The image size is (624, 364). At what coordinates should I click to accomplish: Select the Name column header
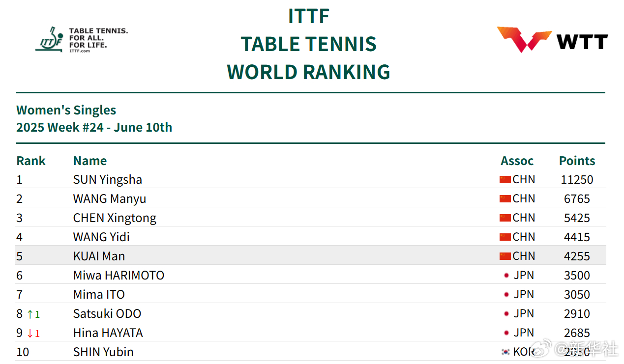point(89,161)
